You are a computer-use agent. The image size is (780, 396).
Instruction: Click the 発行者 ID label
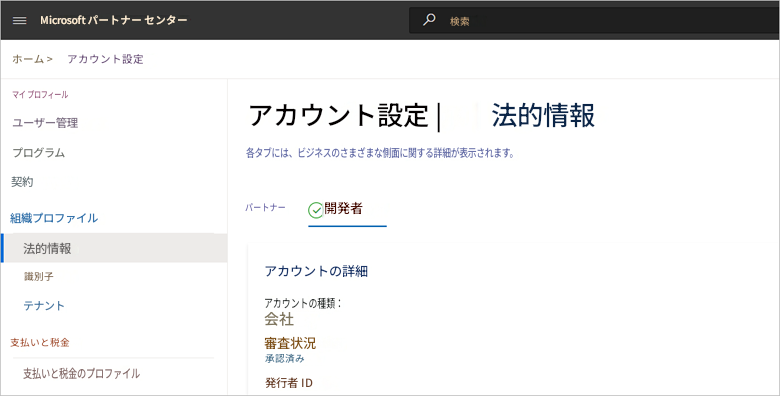point(289,383)
